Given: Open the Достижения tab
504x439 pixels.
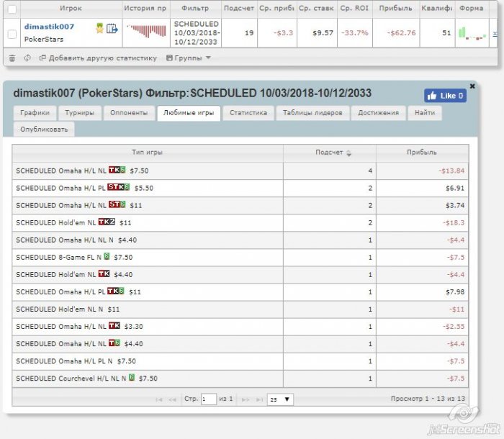Looking at the screenshot, I should pyautogui.click(x=378, y=113).
